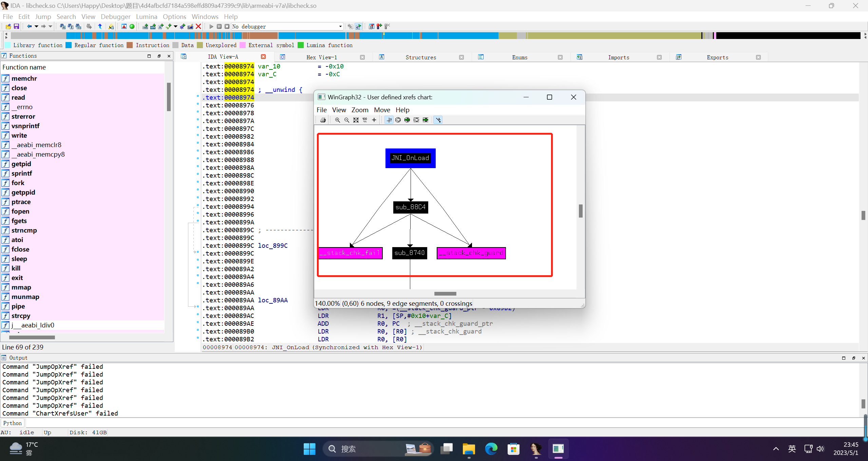Click the 100% zoom icon in WinGraph32
This screenshot has height=461, width=868.
[x=365, y=120]
